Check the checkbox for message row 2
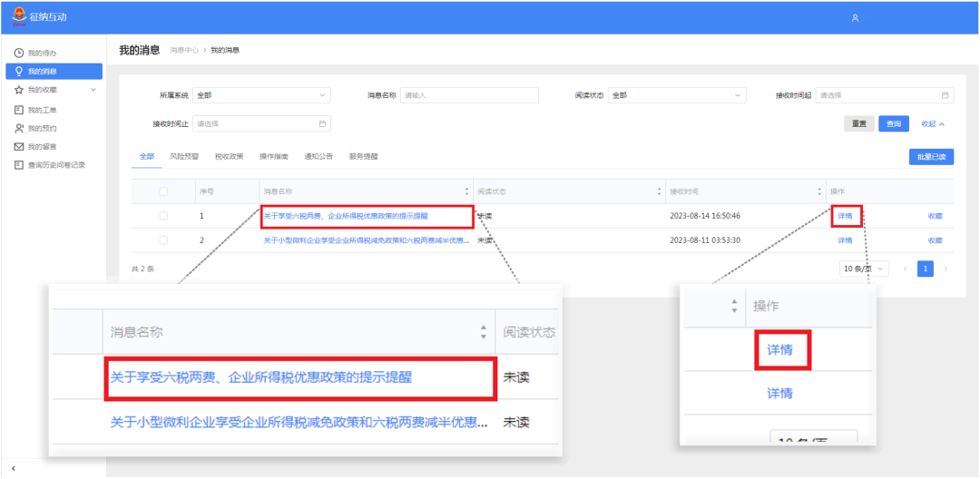 click(x=163, y=240)
